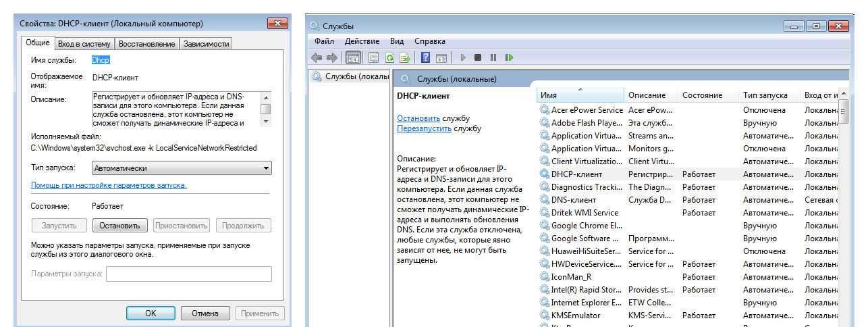Open the startup parameters help link

(x=109, y=185)
